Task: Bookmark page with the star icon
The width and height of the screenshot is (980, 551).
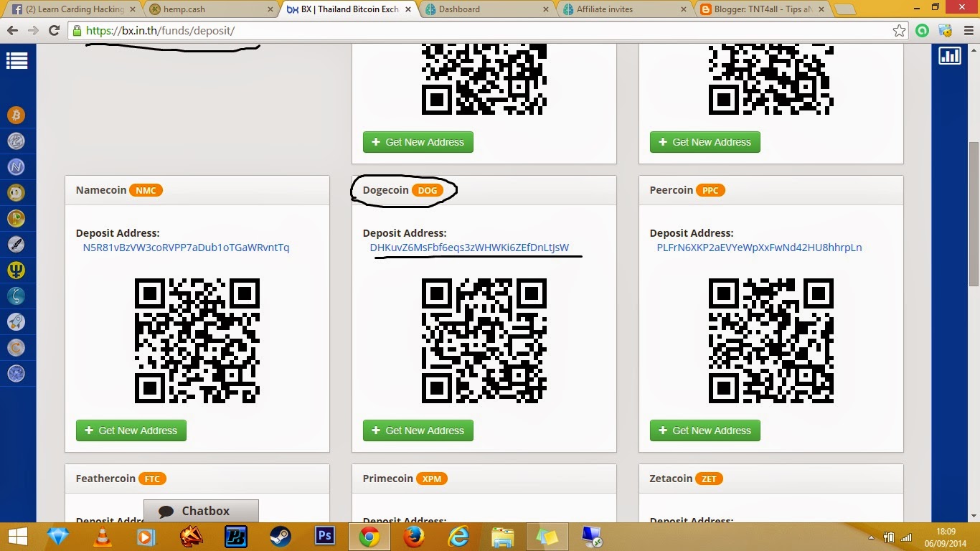Action: (x=899, y=31)
